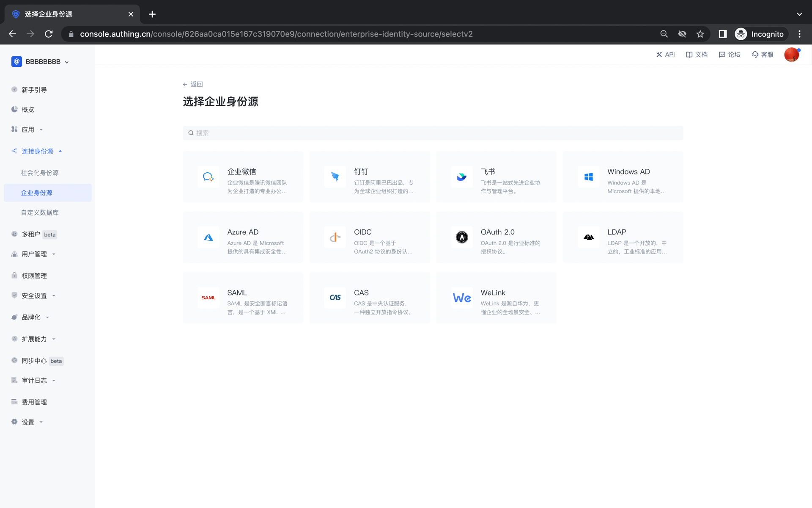Pick the LDAP mountain icon
Viewport: 812px width, 508px height.
click(588, 237)
